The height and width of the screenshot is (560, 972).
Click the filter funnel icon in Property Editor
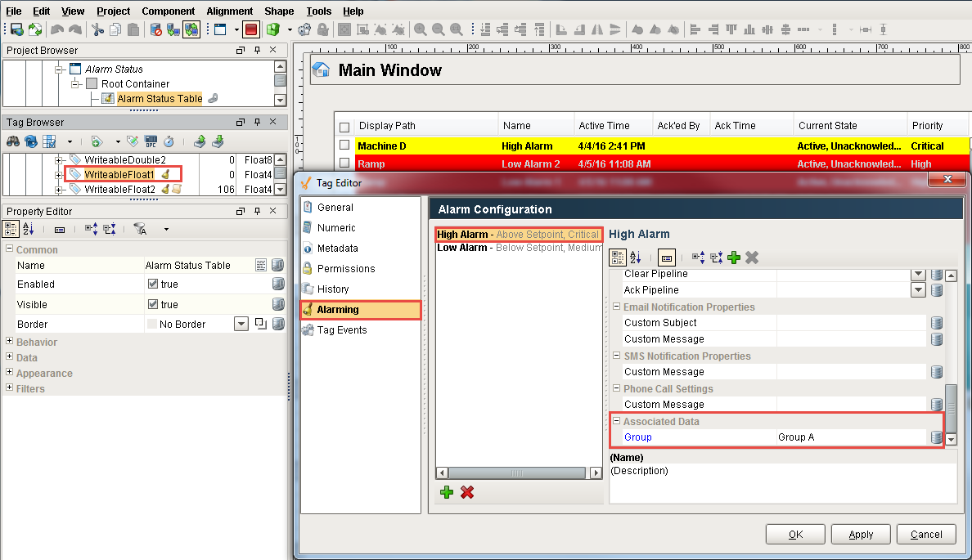click(x=140, y=229)
